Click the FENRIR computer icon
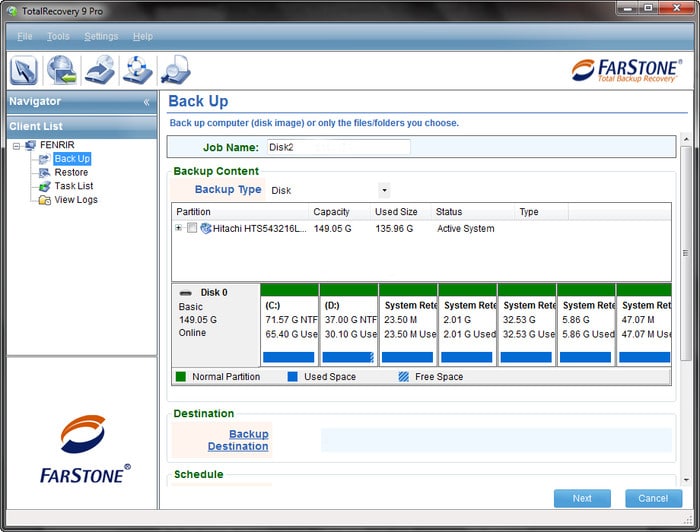The height and width of the screenshot is (532, 700). [30, 145]
